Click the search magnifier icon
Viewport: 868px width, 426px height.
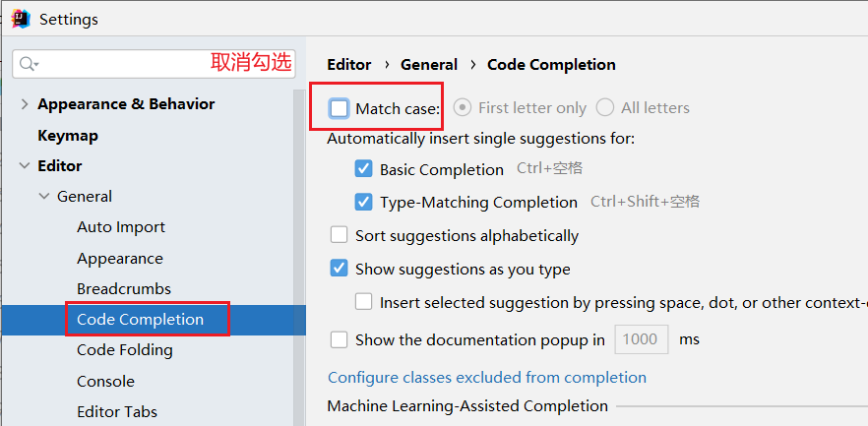(30, 64)
